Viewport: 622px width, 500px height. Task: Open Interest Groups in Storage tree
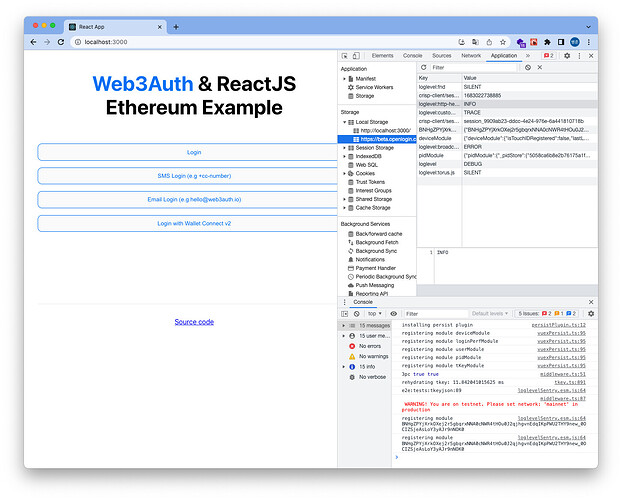pyautogui.click(x=373, y=191)
